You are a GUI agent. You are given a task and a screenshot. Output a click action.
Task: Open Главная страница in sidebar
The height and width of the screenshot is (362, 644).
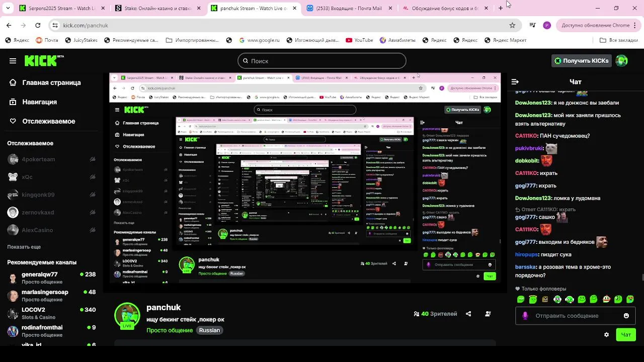51,82
